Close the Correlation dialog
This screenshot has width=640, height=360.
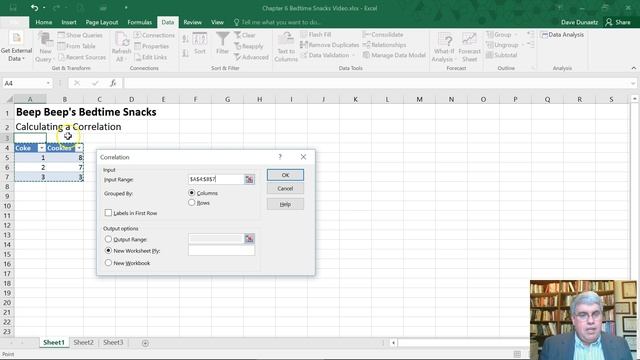coord(303,157)
